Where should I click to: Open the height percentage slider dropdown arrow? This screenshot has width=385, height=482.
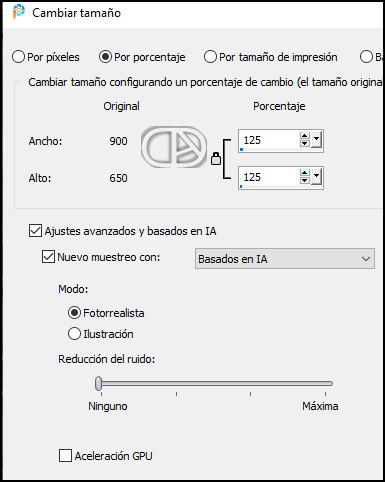point(316,177)
